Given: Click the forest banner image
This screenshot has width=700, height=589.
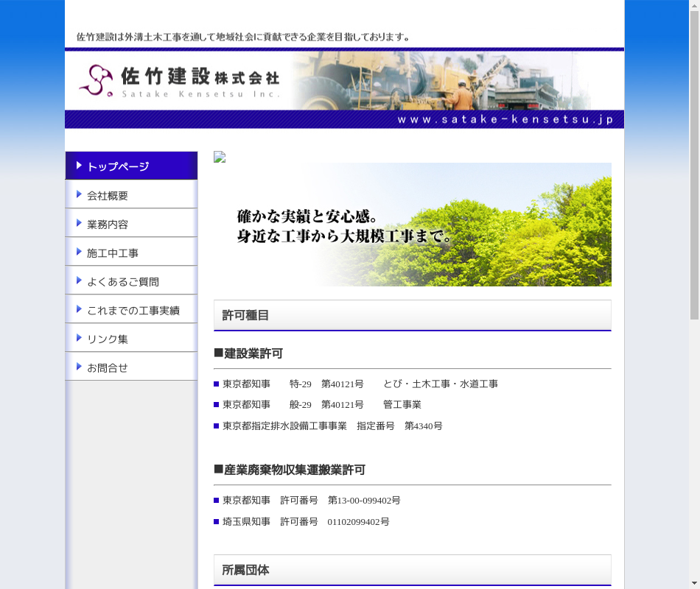Looking at the screenshot, I should tap(413, 225).
